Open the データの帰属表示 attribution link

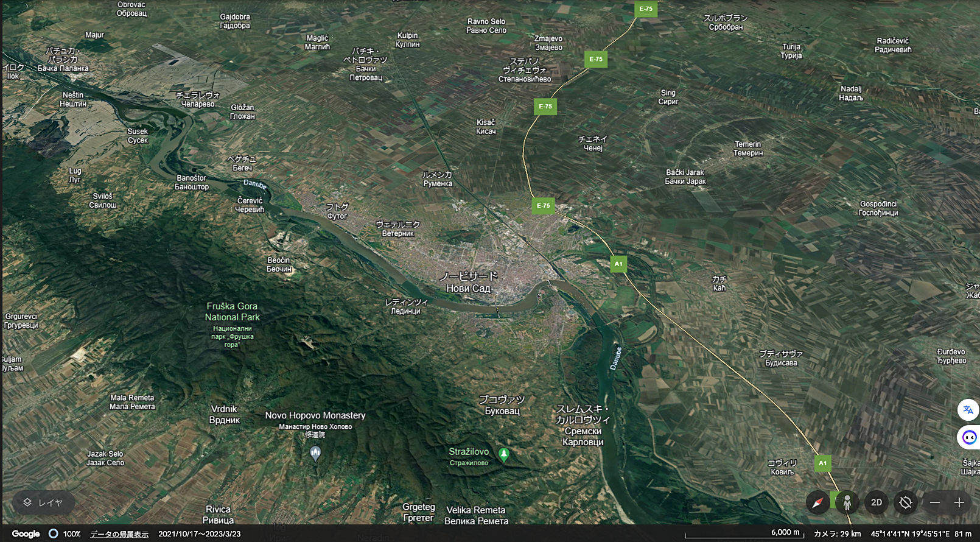[119, 534]
